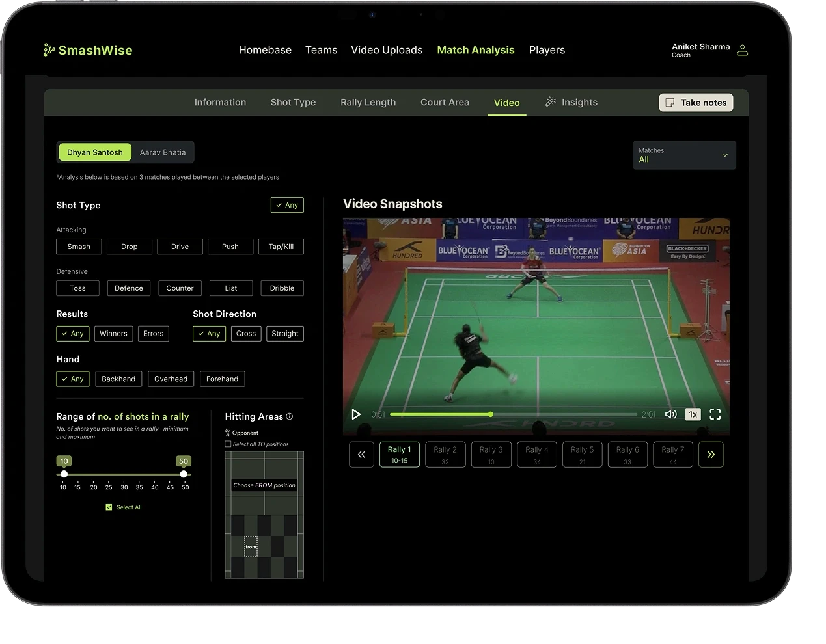Select Dribble shot type
Image resolution: width=826 pixels, height=644 pixels.
282,288
